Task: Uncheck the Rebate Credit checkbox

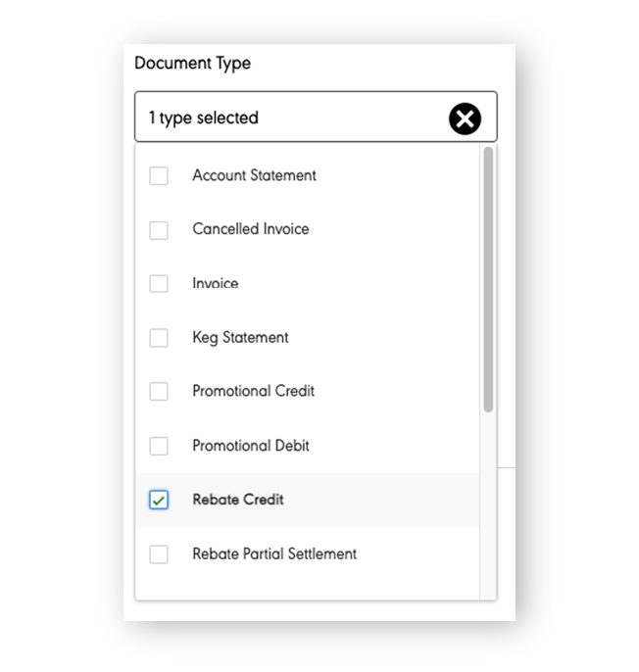Action: coord(158,500)
